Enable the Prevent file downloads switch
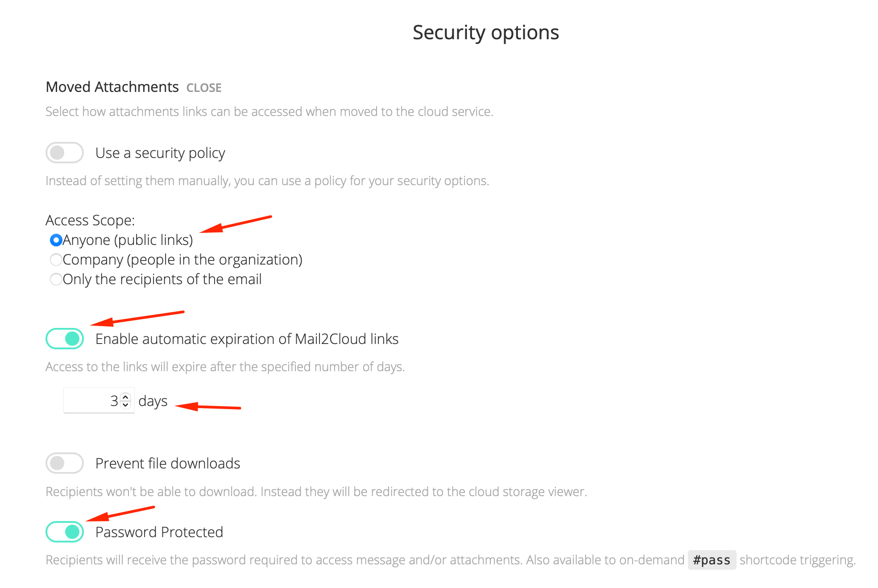This screenshot has width=878, height=588. pyautogui.click(x=65, y=463)
